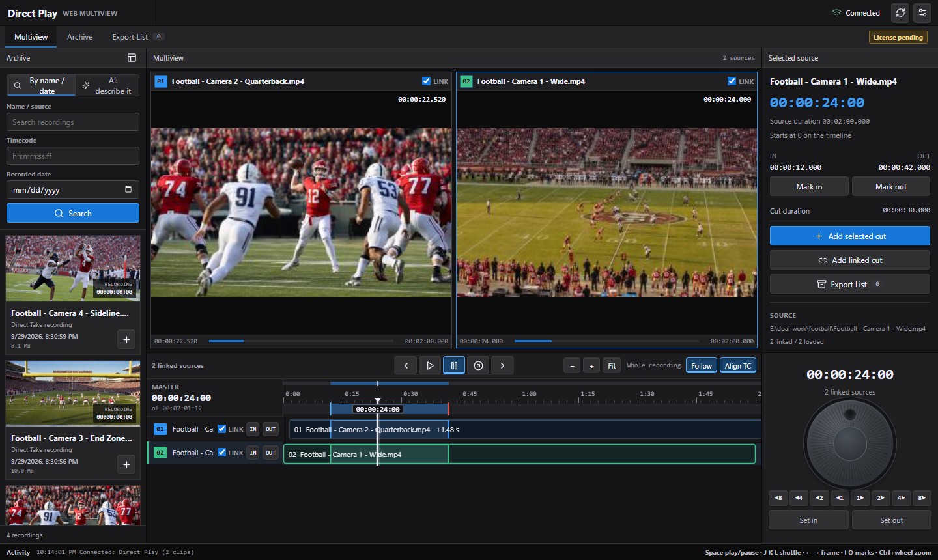Step to next with right chevron transport button
The image size is (938, 560).
coord(502,366)
